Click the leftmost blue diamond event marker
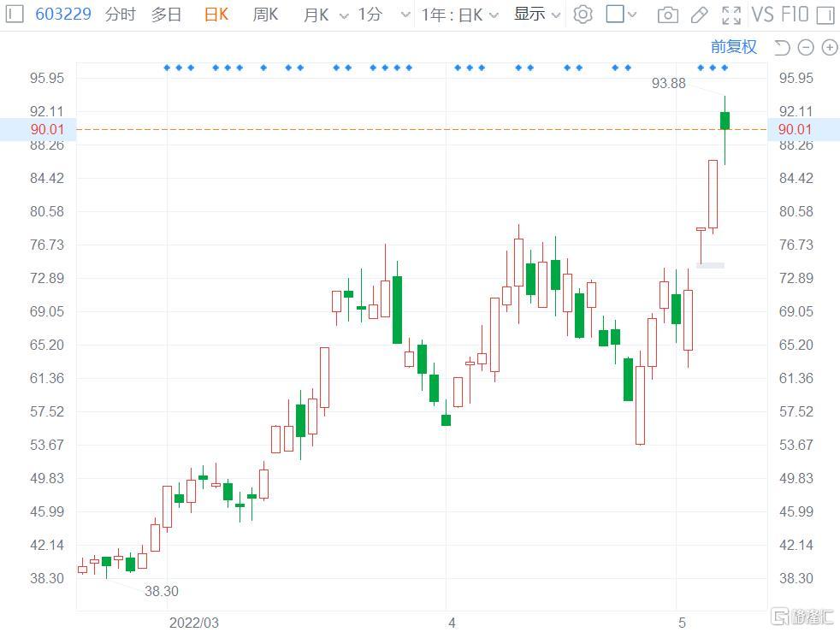The image size is (840, 632). click(167, 68)
